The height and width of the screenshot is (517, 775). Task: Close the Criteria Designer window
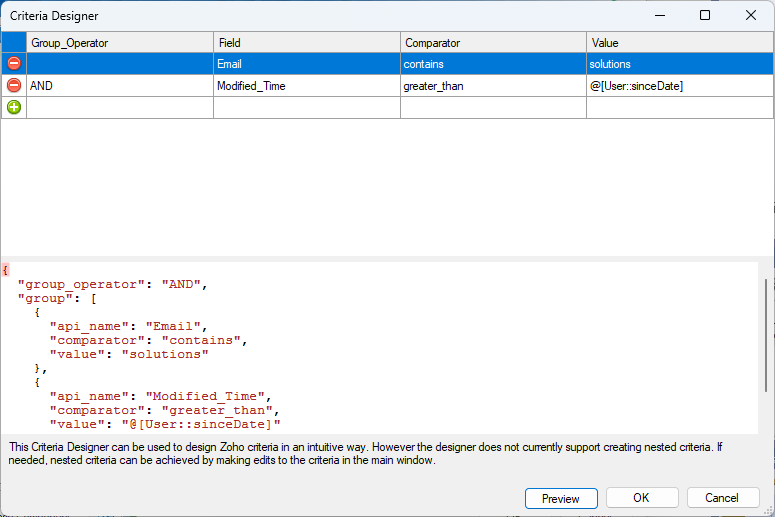coord(751,15)
